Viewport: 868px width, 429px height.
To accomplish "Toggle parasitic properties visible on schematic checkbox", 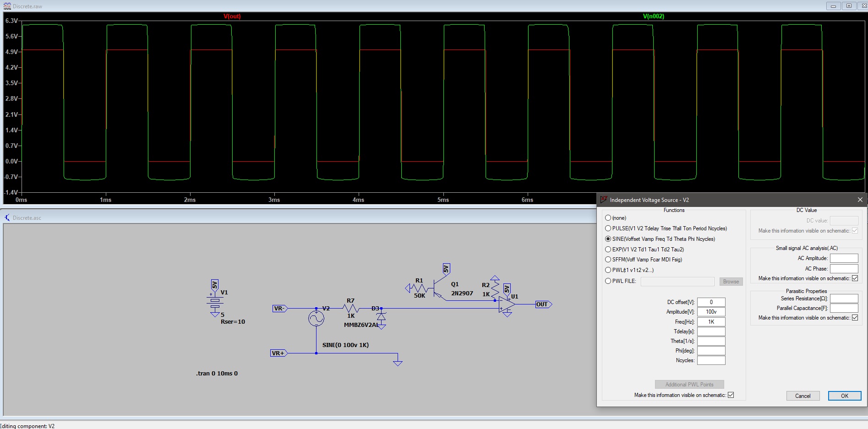I will click(855, 318).
